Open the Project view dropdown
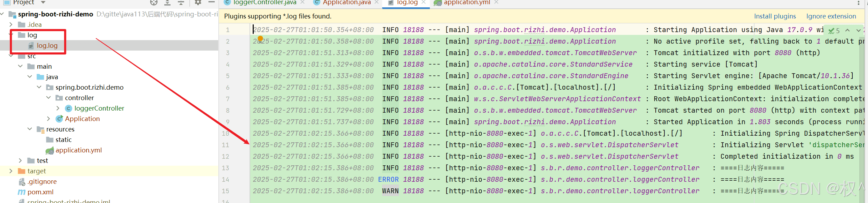 43,2
